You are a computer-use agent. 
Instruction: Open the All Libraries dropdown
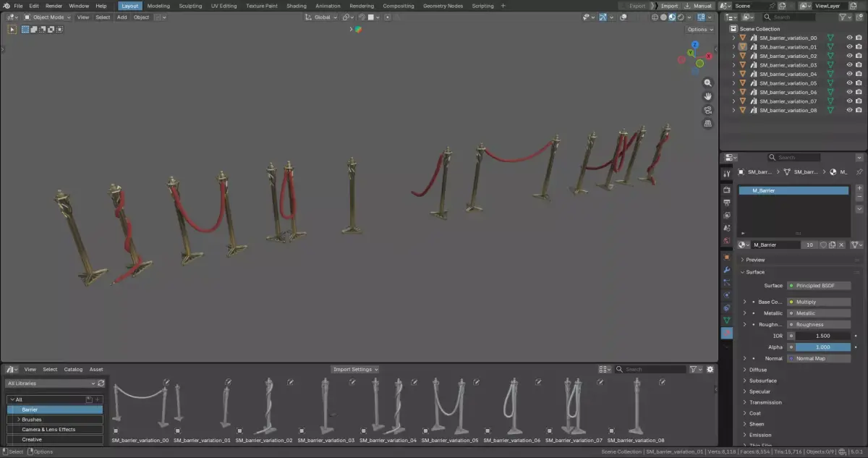pyautogui.click(x=51, y=383)
